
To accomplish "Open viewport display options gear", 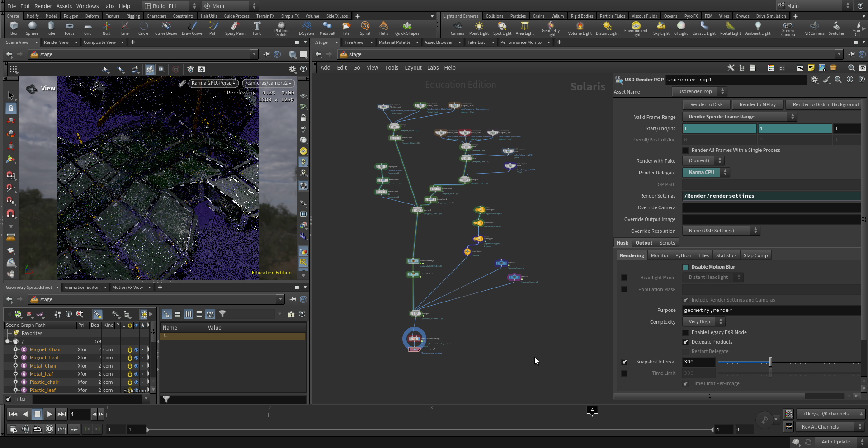I will click(x=292, y=69).
